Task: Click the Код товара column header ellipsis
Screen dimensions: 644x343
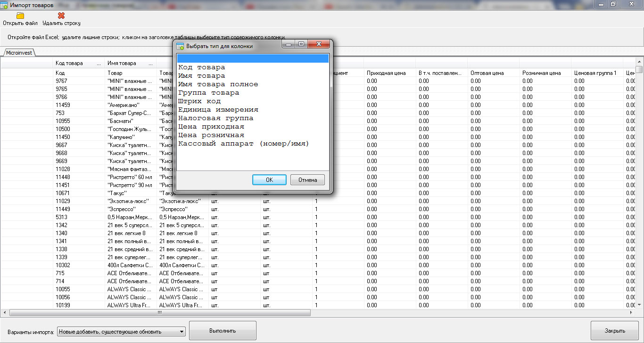Action: (99, 63)
